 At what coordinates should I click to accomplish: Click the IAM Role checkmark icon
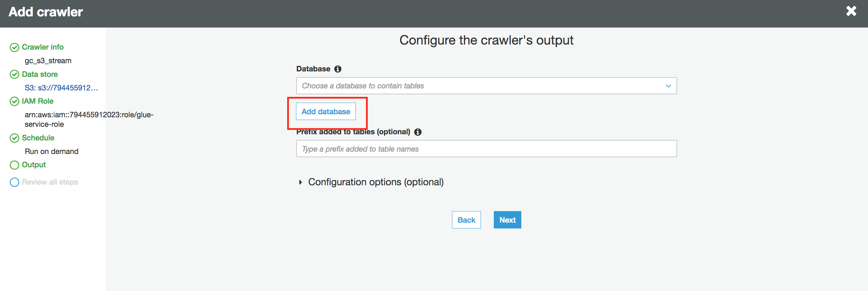pos(14,101)
